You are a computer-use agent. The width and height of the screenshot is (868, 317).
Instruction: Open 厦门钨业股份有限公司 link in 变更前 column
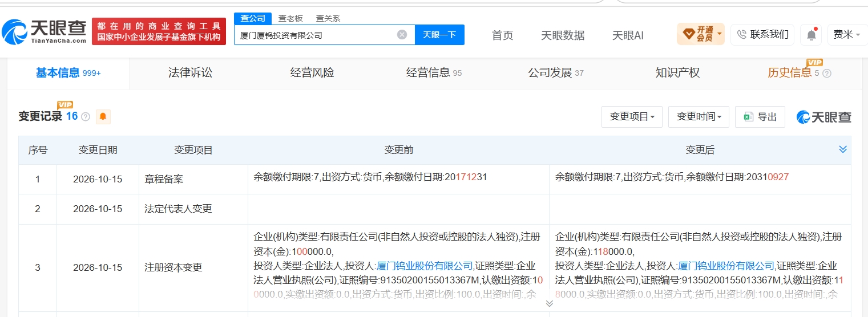425,266
